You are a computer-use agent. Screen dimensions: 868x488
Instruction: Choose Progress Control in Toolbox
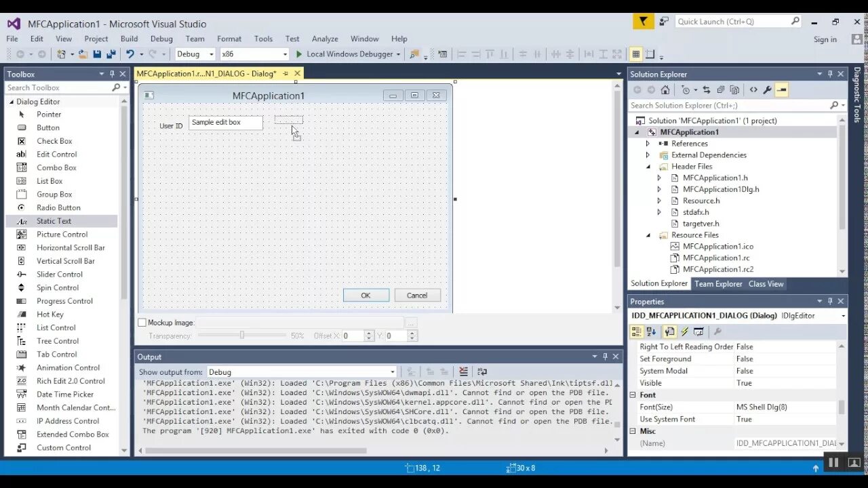coord(64,301)
